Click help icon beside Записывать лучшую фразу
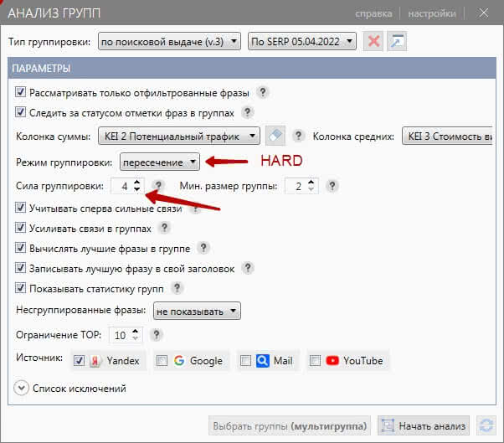 (248, 268)
